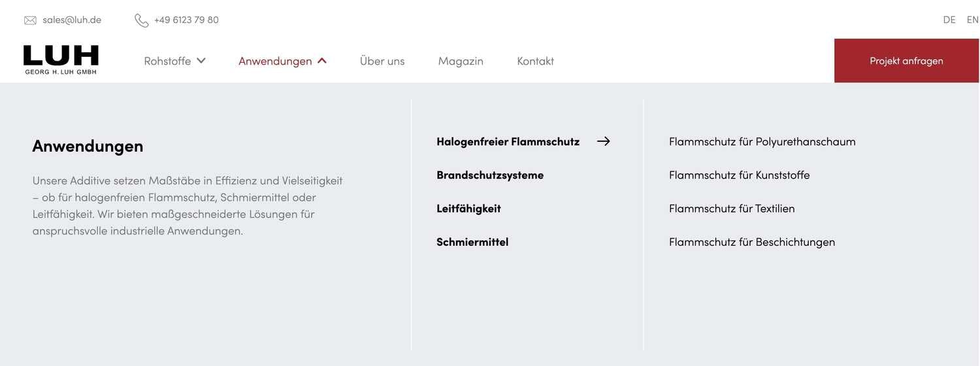Click the +49 6123 79 80 phone number
980x366 pixels.
[186, 20]
